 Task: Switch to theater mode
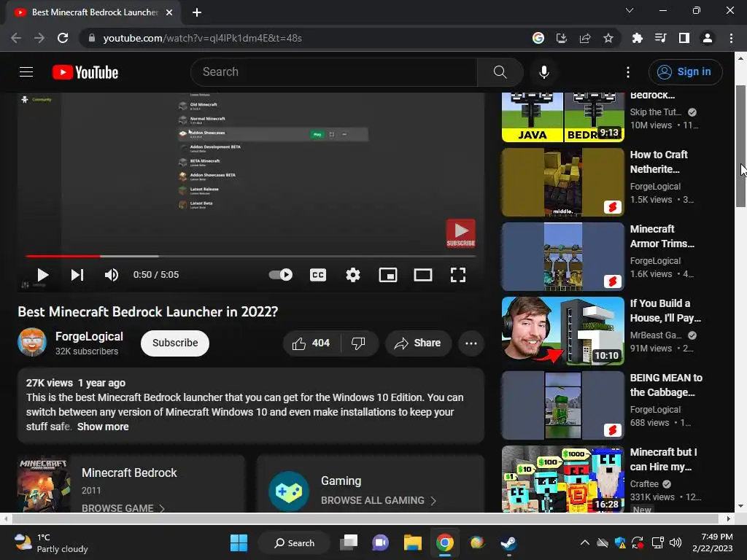423,275
